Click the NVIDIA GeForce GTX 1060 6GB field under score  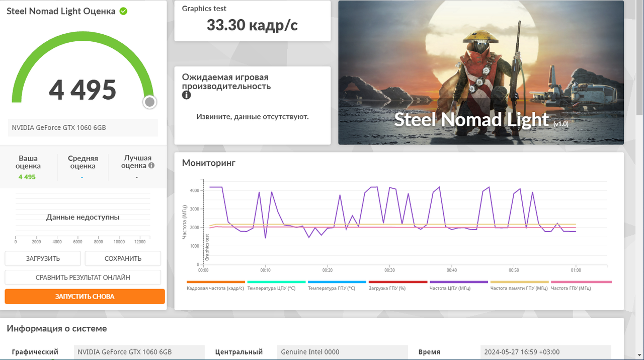83,128
